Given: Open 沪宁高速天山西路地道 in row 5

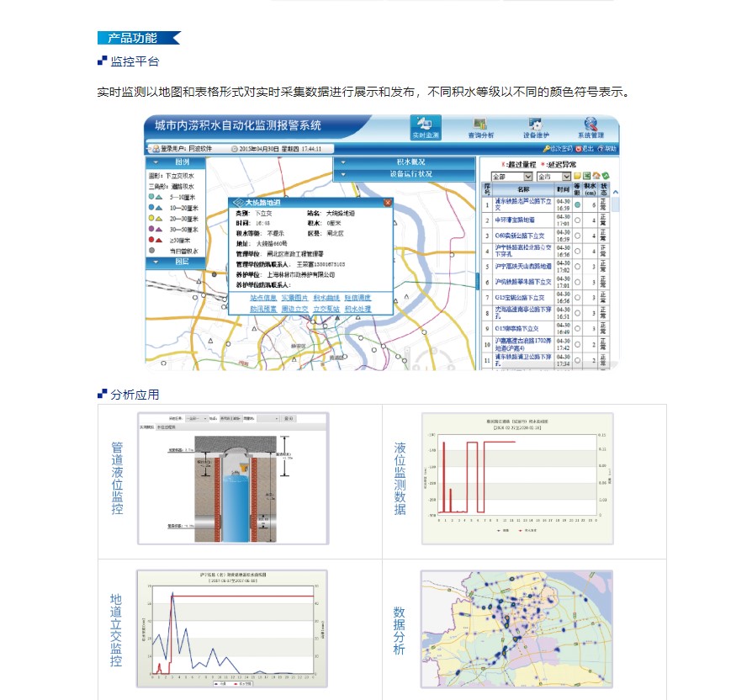Looking at the screenshot, I should tap(522, 266).
